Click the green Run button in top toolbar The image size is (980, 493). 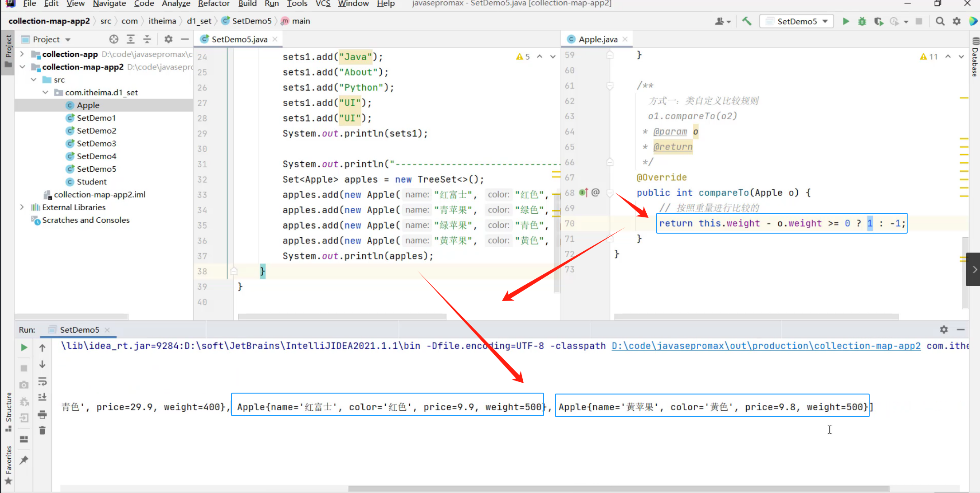846,21
